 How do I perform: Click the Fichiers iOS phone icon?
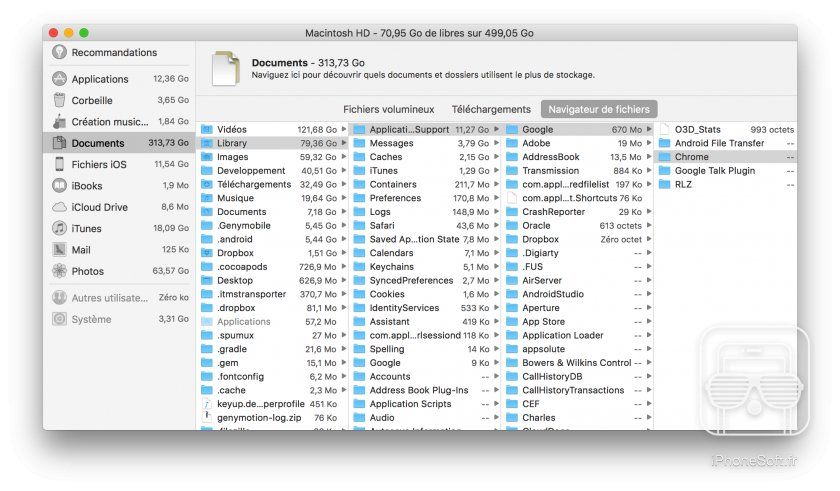[x=59, y=164]
